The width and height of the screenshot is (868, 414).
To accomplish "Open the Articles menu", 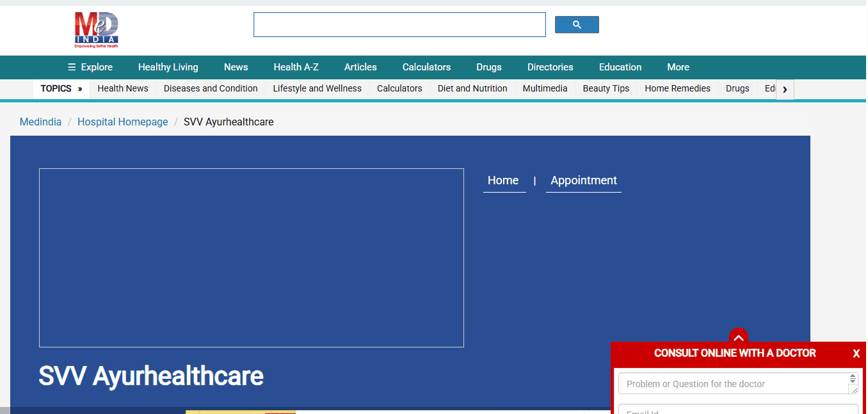I will point(360,67).
